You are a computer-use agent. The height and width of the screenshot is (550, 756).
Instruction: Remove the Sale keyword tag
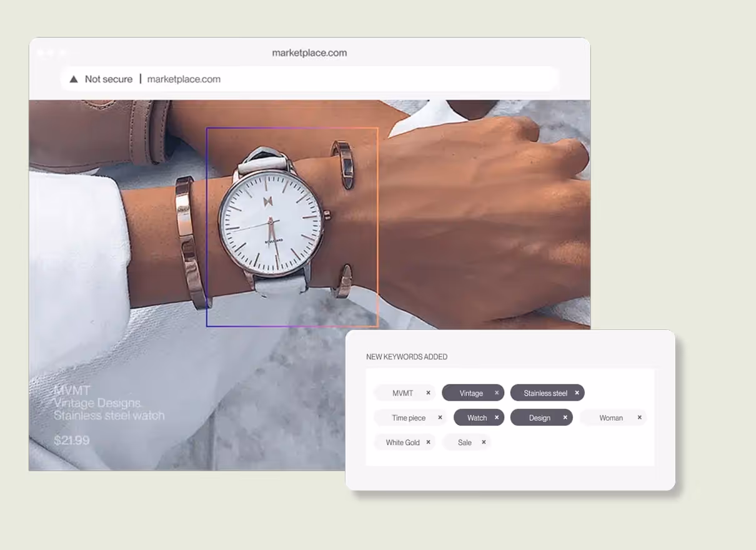484,442
